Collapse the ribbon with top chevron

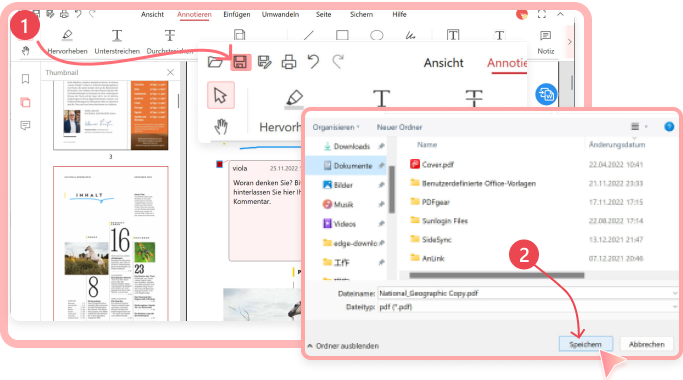tap(560, 14)
